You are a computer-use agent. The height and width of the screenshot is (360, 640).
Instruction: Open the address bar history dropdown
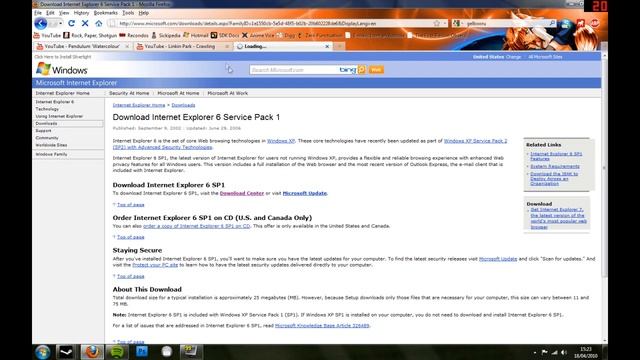(444, 23)
